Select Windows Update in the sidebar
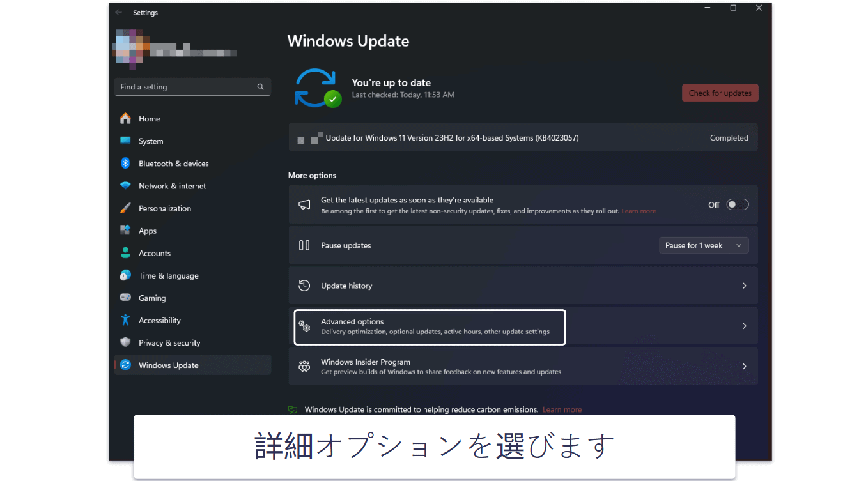This screenshot has width=868, height=481. point(192,365)
